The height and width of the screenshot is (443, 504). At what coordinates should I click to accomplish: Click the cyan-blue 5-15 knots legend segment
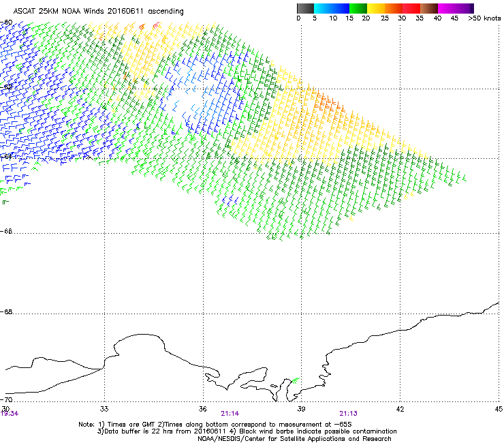tap(332, 8)
